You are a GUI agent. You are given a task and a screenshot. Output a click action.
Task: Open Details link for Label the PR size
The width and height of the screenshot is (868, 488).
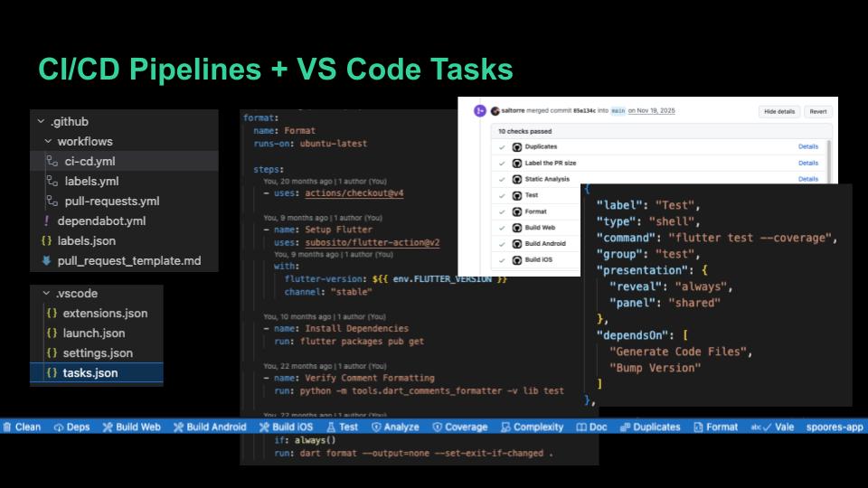(x=808, y=164)
